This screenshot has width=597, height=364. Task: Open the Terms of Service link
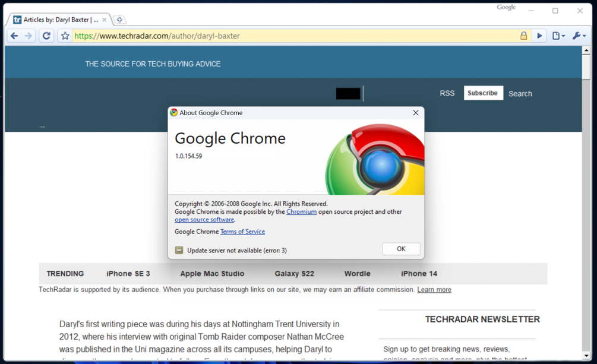coord(242,232)
